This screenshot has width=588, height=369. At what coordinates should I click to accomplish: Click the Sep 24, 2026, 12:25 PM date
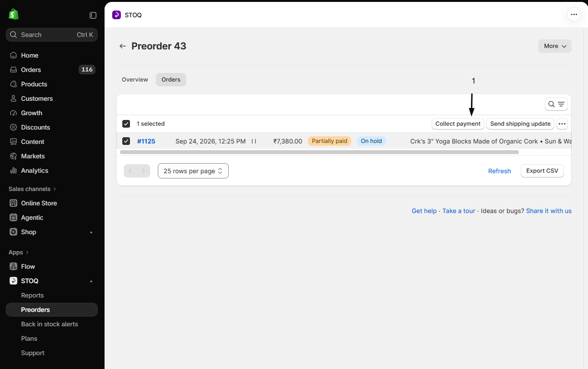211,141
